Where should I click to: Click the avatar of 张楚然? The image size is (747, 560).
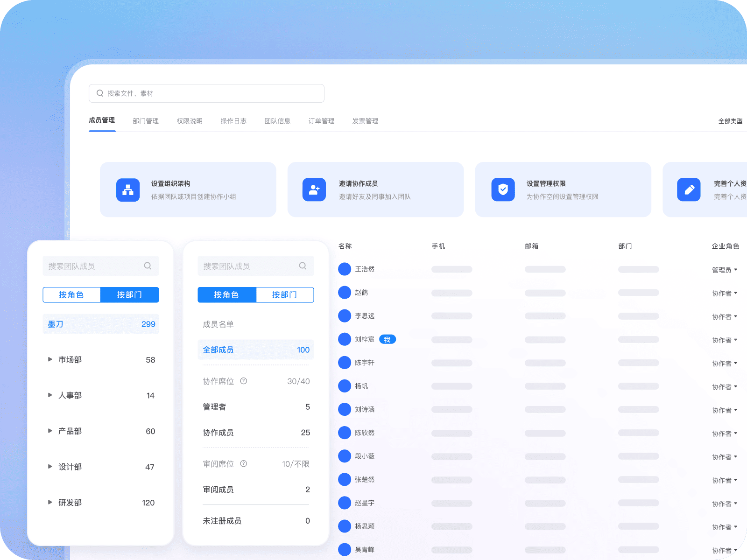[345, 479]
